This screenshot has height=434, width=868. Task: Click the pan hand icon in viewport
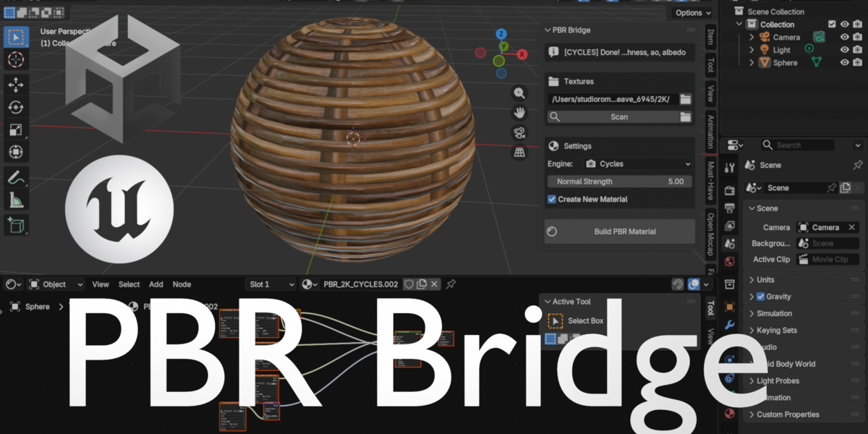pos(519,112)
